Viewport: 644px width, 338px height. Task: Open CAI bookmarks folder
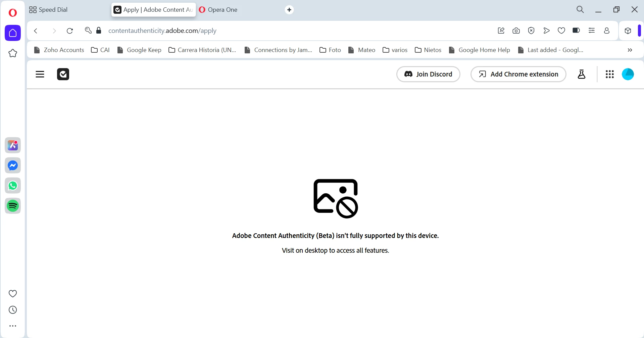point(100,50)
